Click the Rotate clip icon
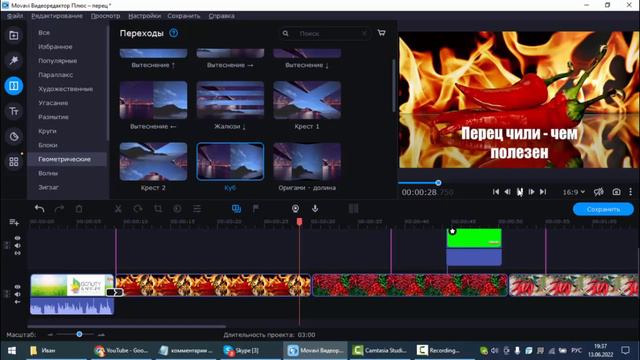 point(138,209)
